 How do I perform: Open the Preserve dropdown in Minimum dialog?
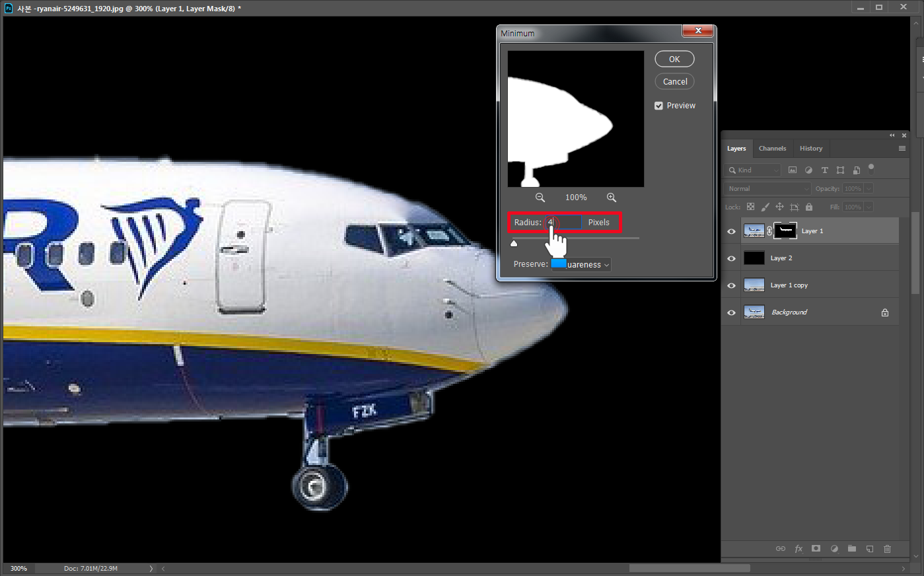[581, 264]
